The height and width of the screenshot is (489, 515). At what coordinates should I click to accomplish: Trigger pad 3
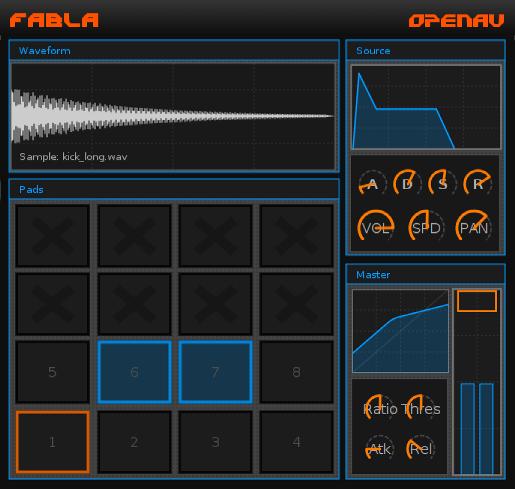[x=215, y=442]
